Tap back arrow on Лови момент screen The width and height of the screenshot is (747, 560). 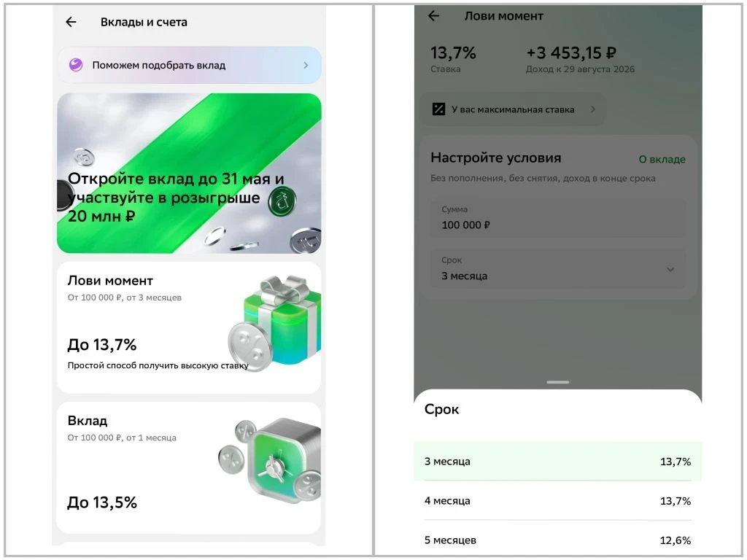[x=433, y=16]
